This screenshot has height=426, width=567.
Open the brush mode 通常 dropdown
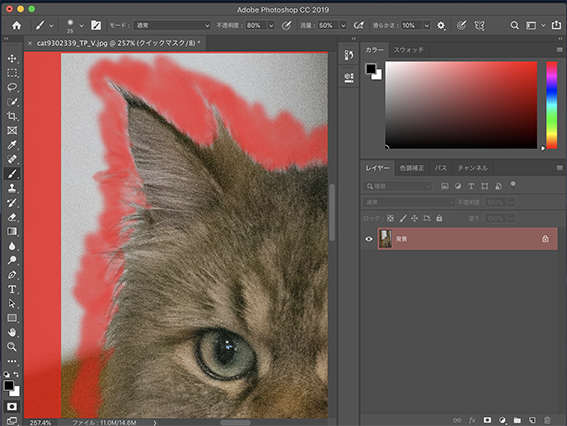click(x=172, y=25)
